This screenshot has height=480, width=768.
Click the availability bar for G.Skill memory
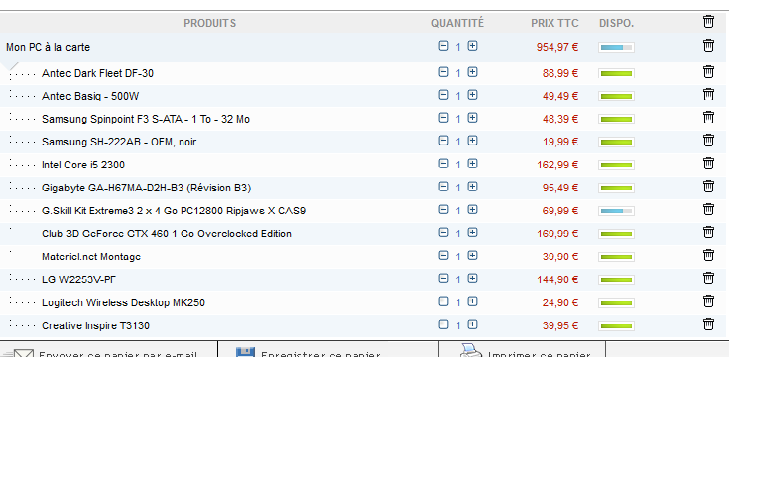point(616,211)
